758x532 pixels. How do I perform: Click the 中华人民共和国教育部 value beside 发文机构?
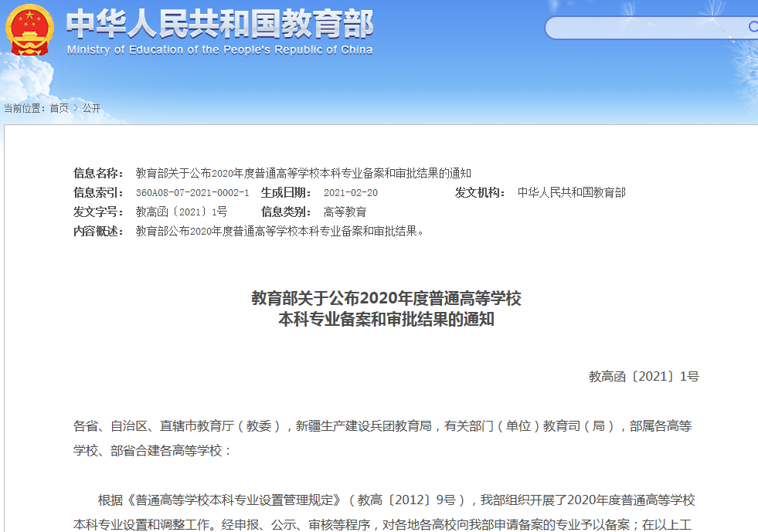(572, 192)
